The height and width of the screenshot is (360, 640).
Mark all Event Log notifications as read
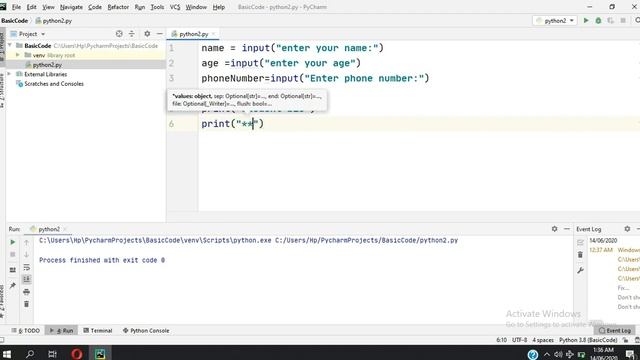point(580,242)
